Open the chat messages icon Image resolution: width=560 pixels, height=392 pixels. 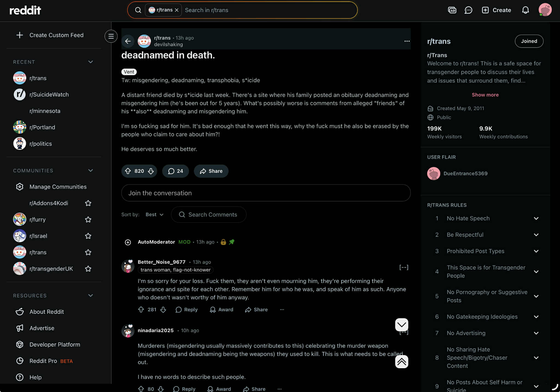pos(468,10)
